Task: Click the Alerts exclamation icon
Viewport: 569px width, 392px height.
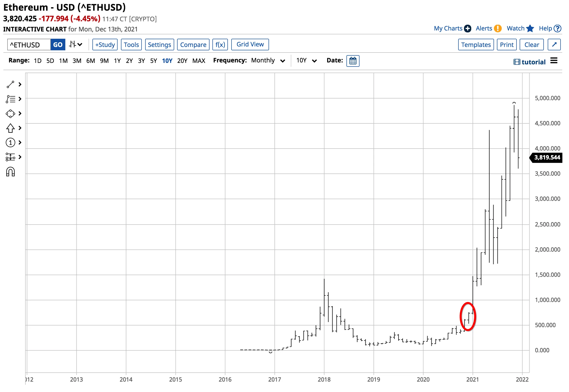Action: coord(498,29)
